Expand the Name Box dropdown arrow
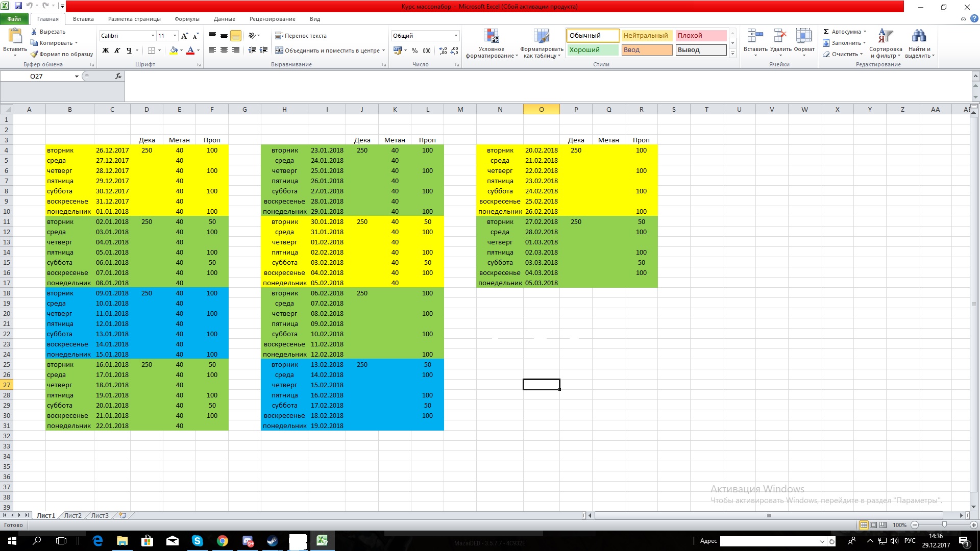The height and width of the screenshot is (551, 980). (x=77, y=77)
